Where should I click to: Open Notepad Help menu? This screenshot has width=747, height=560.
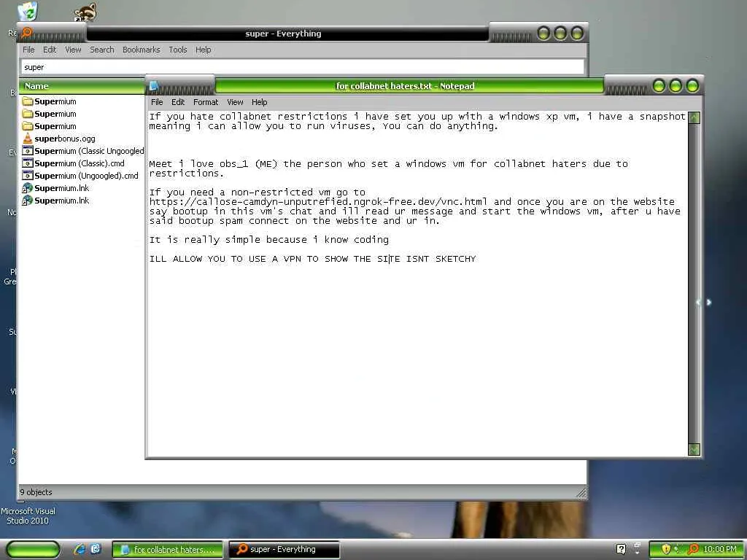point(259,102)
